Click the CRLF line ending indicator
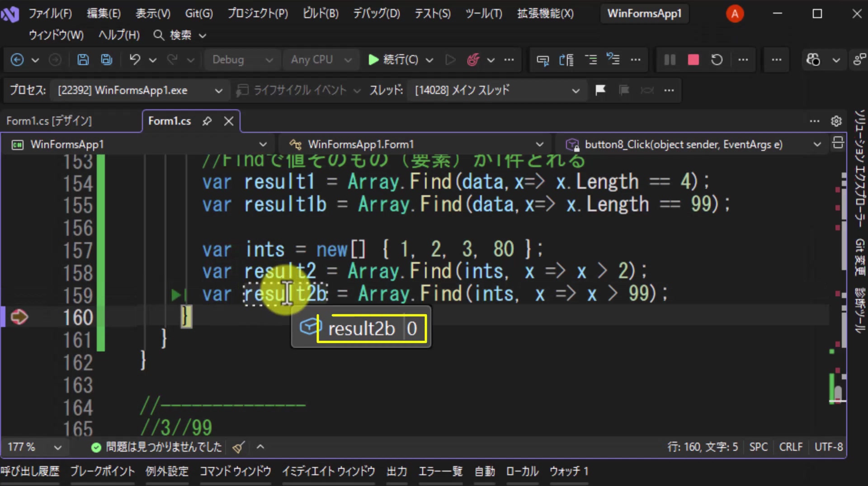This screenshot has height=486, width=868. [x=791, y=447]
